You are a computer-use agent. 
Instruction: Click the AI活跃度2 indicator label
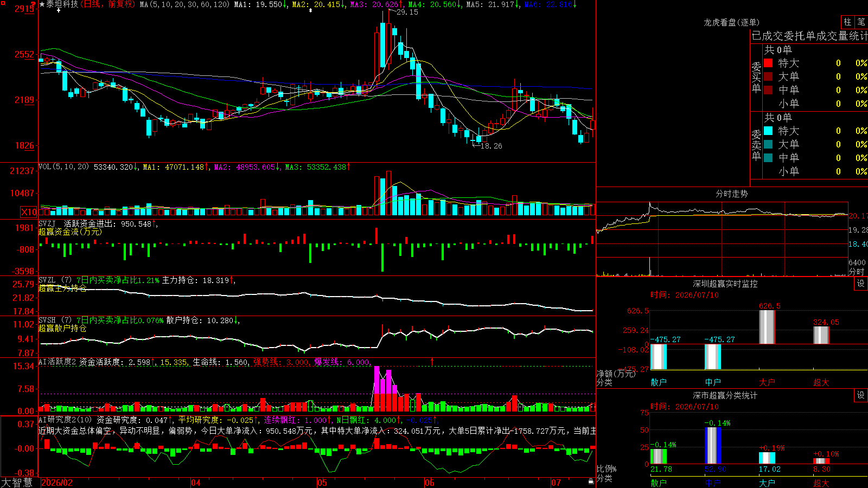point(58,362)
